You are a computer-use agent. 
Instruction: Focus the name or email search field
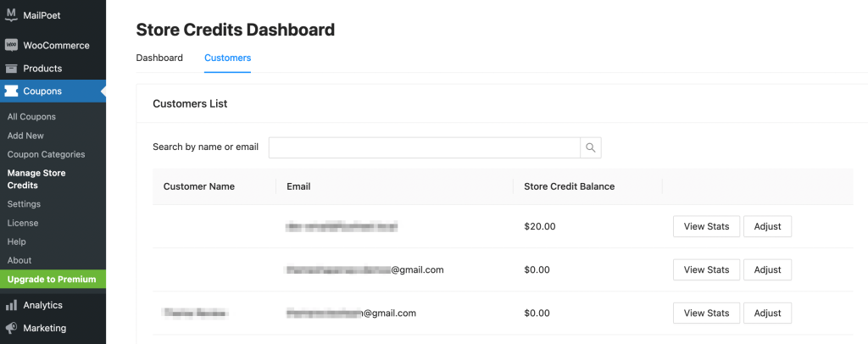(425, 147)
